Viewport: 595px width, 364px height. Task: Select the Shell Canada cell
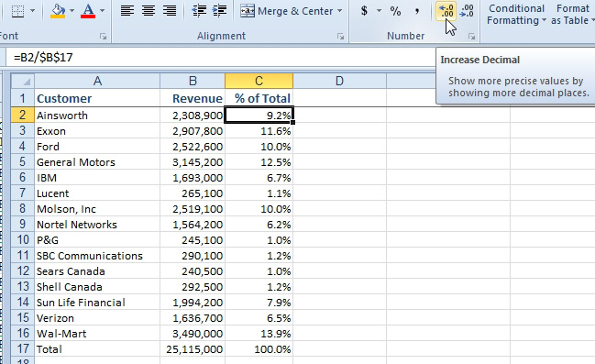97,287
